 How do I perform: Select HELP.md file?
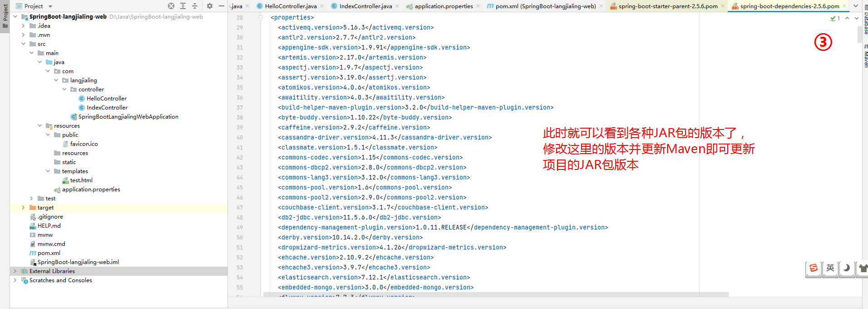[49, 226]
